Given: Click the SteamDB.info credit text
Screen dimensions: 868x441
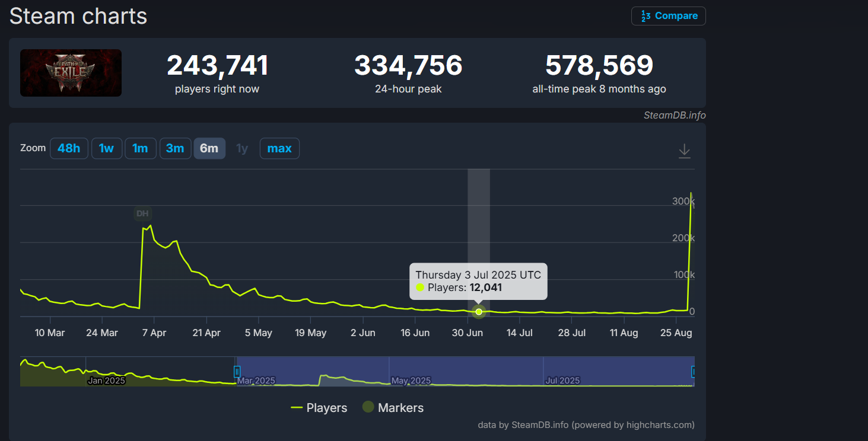Looking at the screenshot, I should [675, 115].
